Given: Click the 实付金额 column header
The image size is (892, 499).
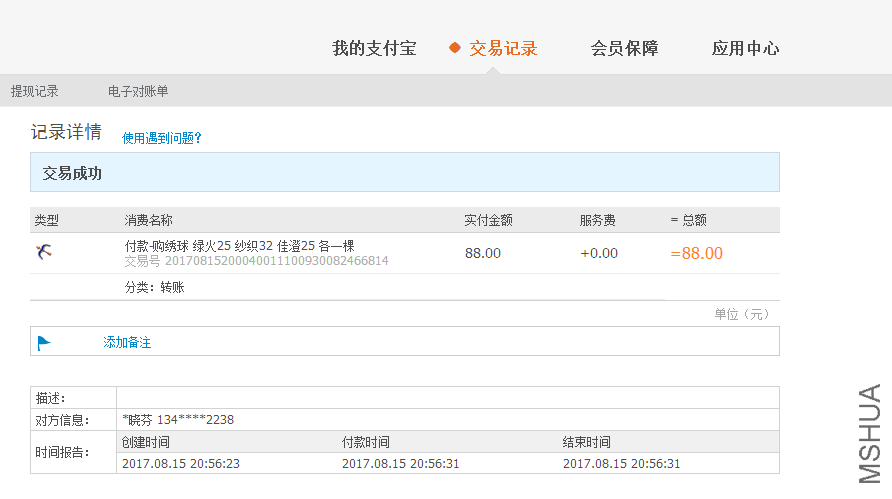Looking at the screenshot, I should click(489, 220).
